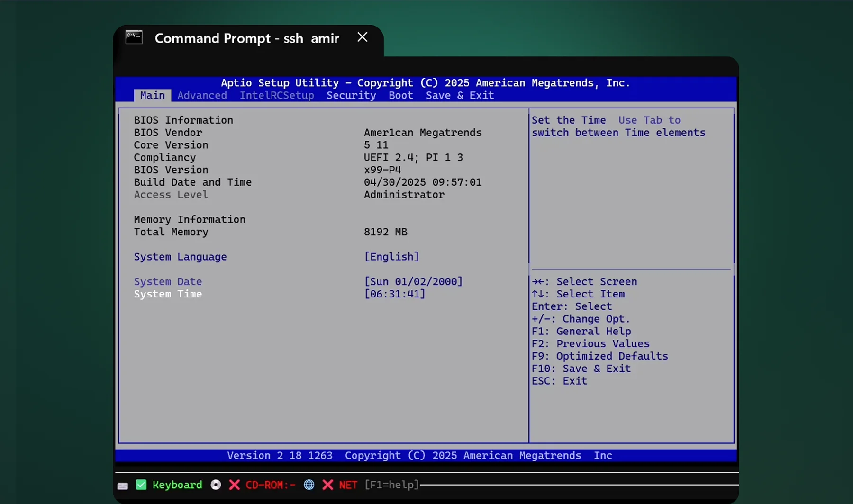Click the F2: Previous Values hint
The width and height of the screenshot is (853, 504).
(x=590, y=344)
